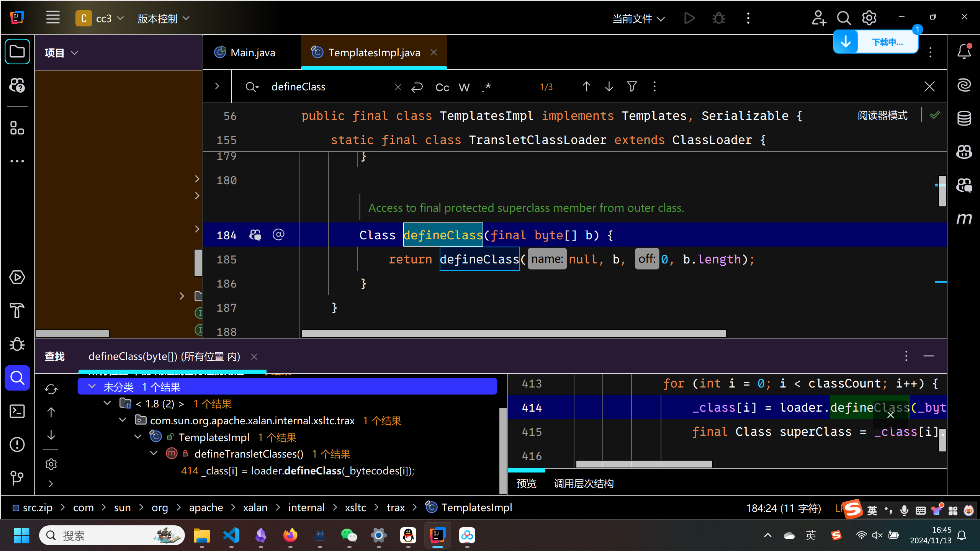Image resolution: width=980 pixels, height=551 pixels.
Task: Open Find usages settings gear
Action: coord(51,464)
